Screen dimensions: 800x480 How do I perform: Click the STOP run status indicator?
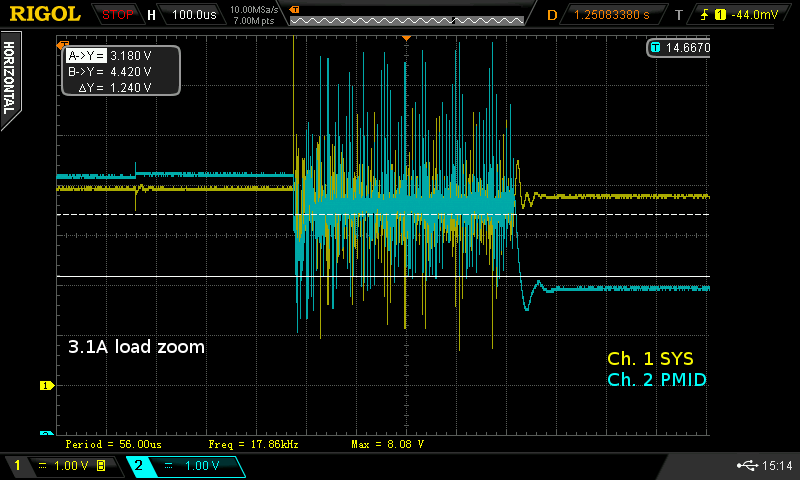(x=117, y=15)
